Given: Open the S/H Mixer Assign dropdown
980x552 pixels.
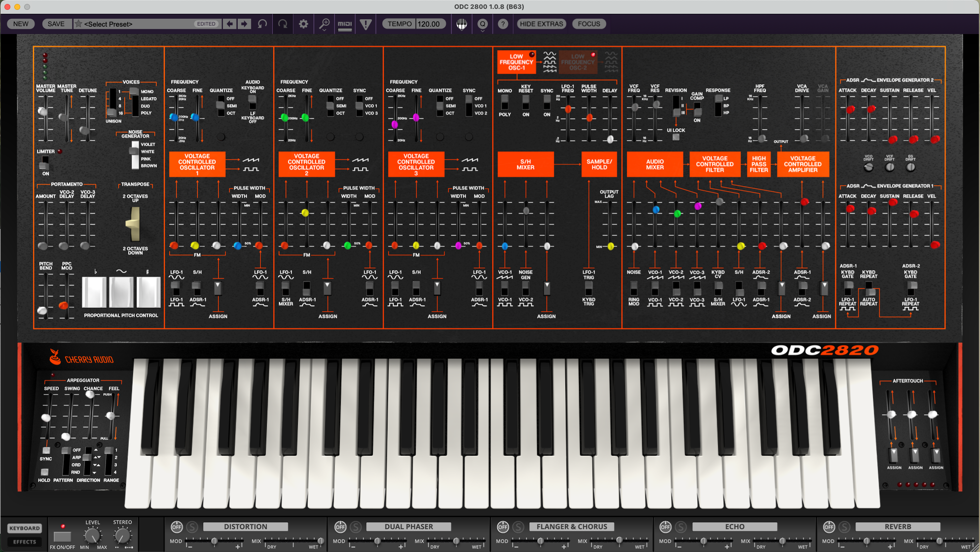Looking at the screenshot, I should tap(546, 288).
